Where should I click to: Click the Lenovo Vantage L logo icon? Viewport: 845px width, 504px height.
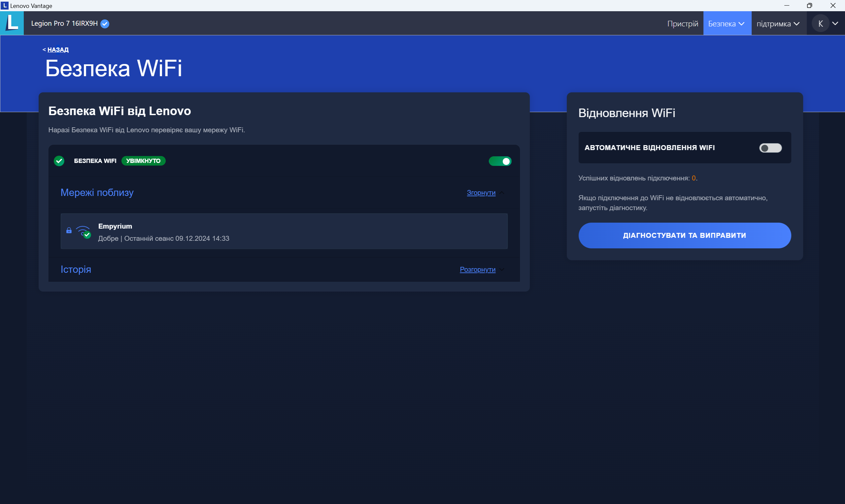pos(12,23)
